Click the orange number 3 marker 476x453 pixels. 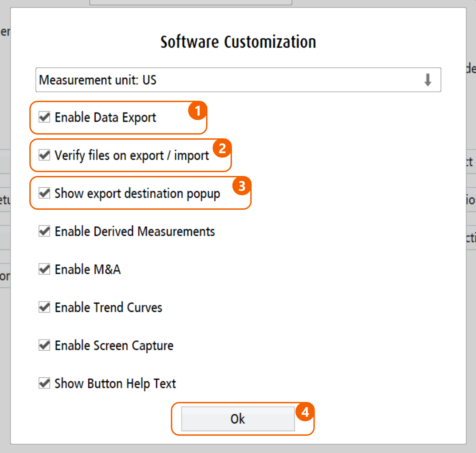(x=242, y=186)
